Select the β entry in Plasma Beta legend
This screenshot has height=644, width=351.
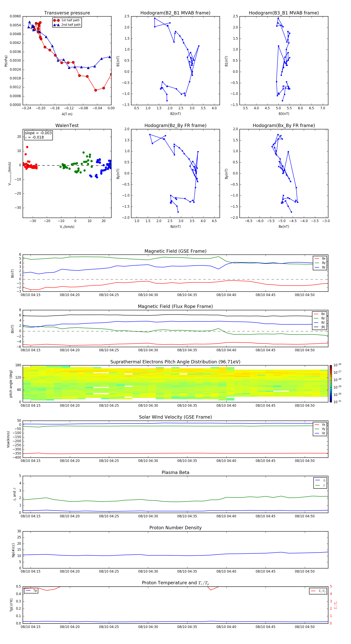[x=320, y=485]
